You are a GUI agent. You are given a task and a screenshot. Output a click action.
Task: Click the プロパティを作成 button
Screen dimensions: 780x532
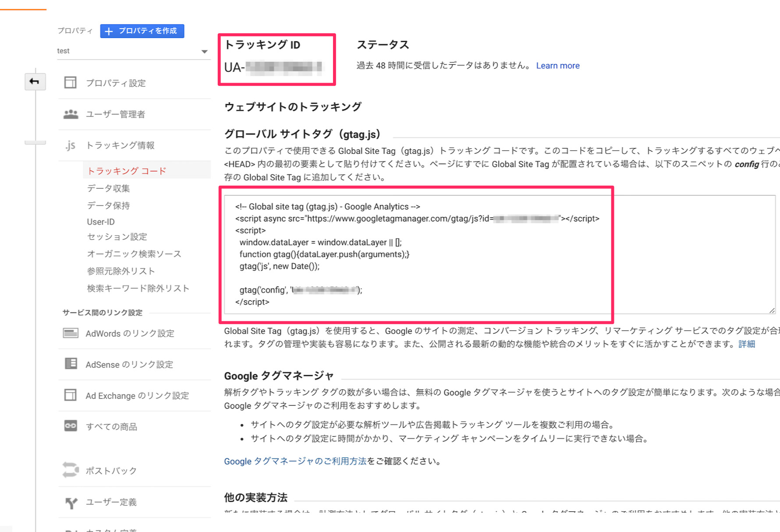[x=142, y=31]
